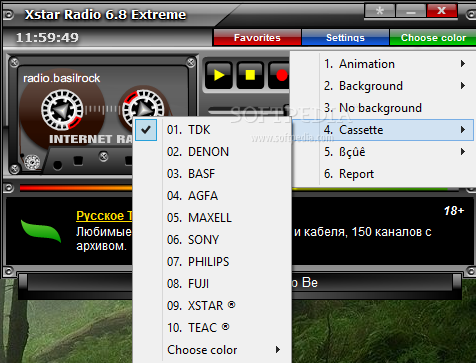This screenshot has width=476, height=363.
Task: Click the red-orange level meter bar
Action: click(x=76, y=188)
